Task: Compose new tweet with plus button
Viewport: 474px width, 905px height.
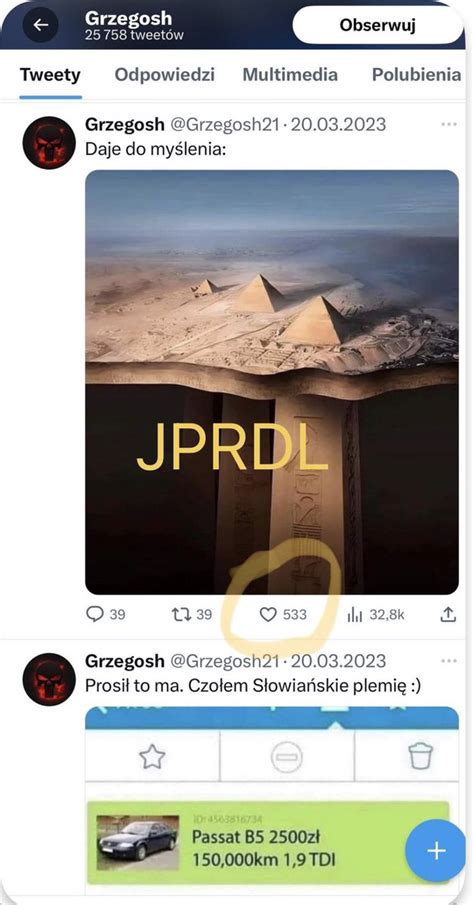Action: tap(436, 850)
